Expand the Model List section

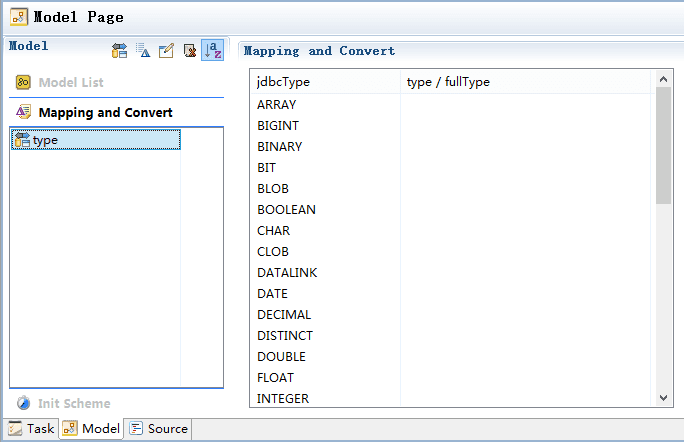click(71, 82)
